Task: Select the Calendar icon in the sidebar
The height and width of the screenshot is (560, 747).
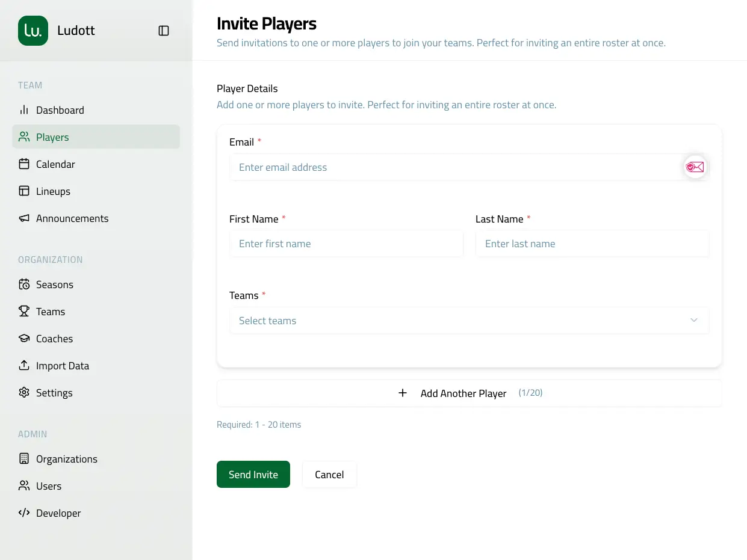Action: click(24, 164)
